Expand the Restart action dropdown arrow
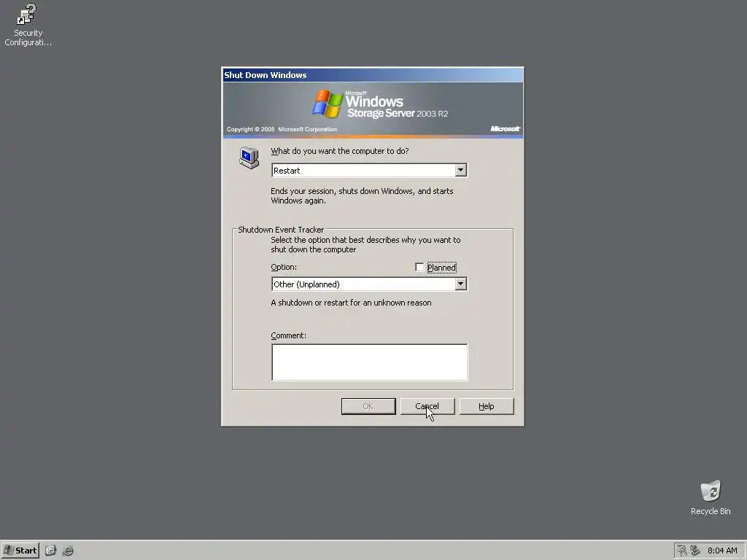 point(460,170)
